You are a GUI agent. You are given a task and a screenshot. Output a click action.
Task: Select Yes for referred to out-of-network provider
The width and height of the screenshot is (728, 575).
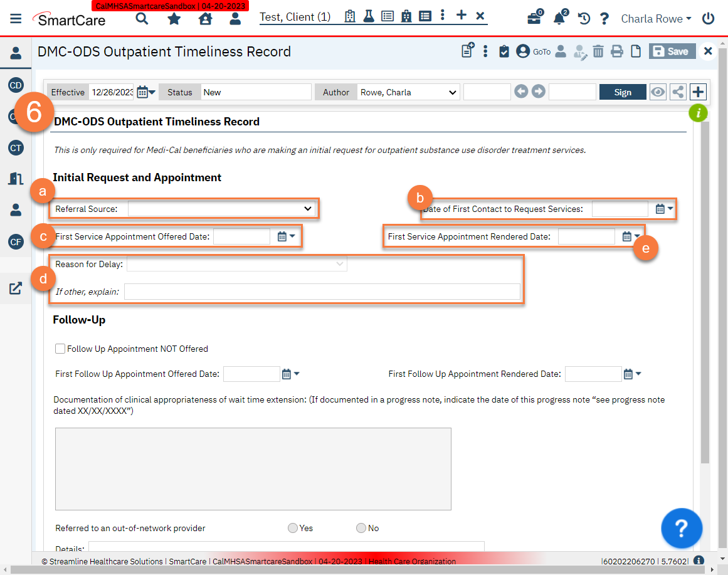coord(292,528)
